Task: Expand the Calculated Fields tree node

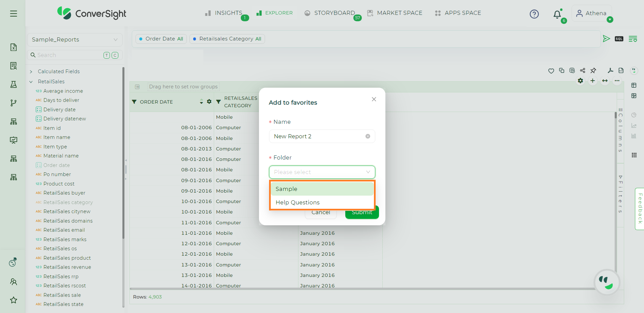Action: tap(31, 72)
